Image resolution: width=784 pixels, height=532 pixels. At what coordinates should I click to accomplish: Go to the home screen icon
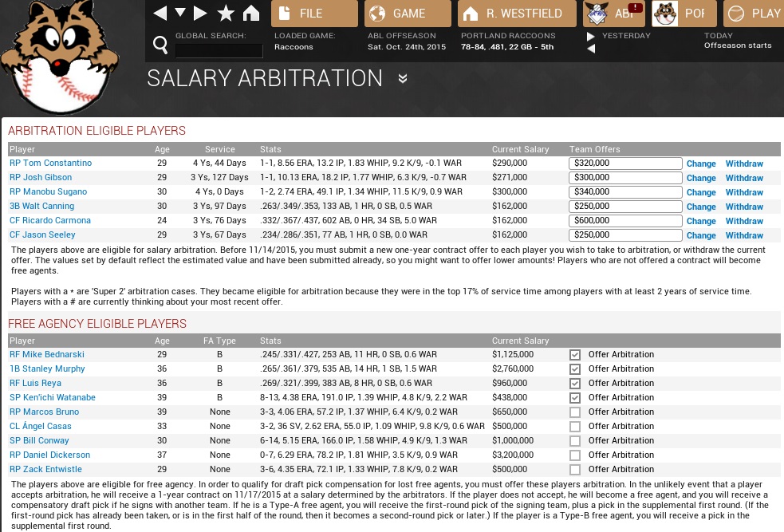[250, 13]
